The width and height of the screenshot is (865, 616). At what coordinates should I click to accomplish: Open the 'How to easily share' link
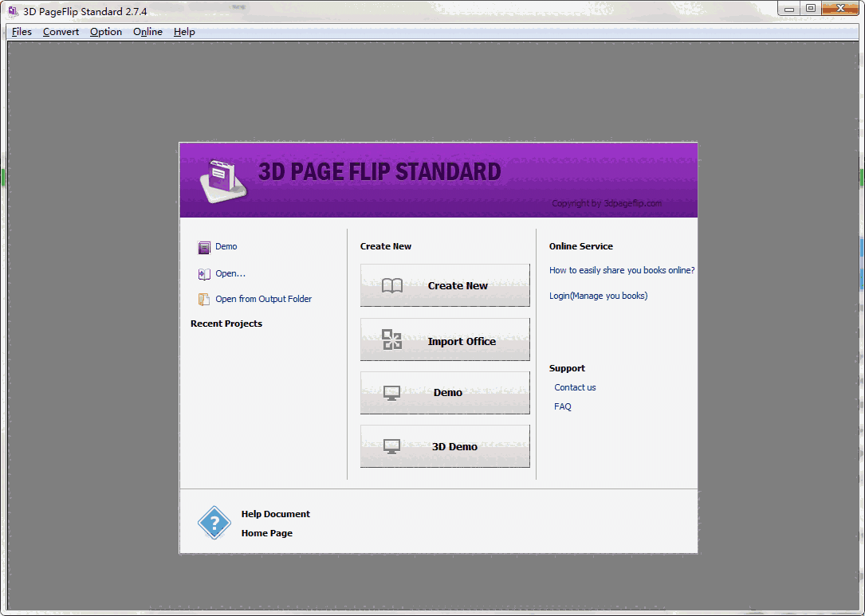pos(621,270)
